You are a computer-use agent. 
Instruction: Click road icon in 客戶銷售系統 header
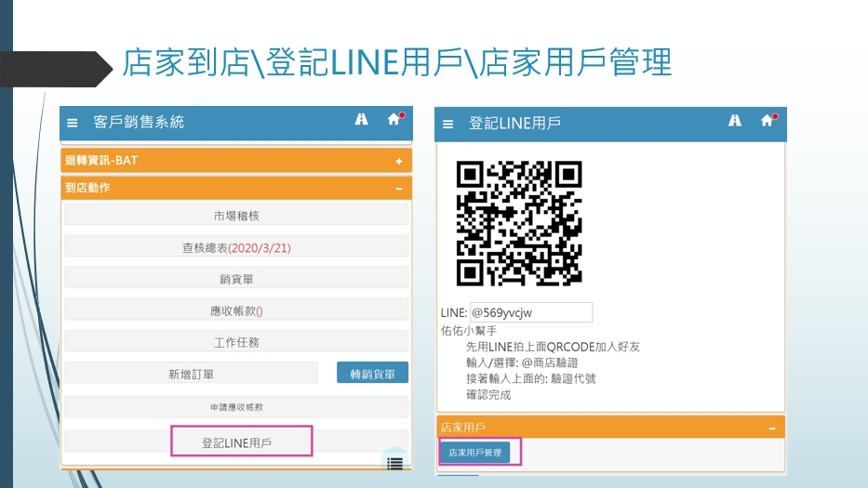(361, 120)
